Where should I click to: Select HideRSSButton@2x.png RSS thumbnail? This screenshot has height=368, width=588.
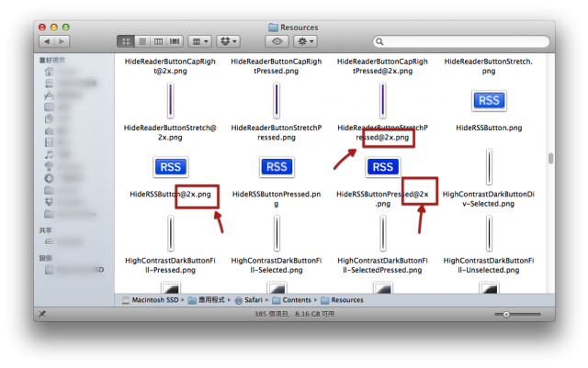[171, 167]
